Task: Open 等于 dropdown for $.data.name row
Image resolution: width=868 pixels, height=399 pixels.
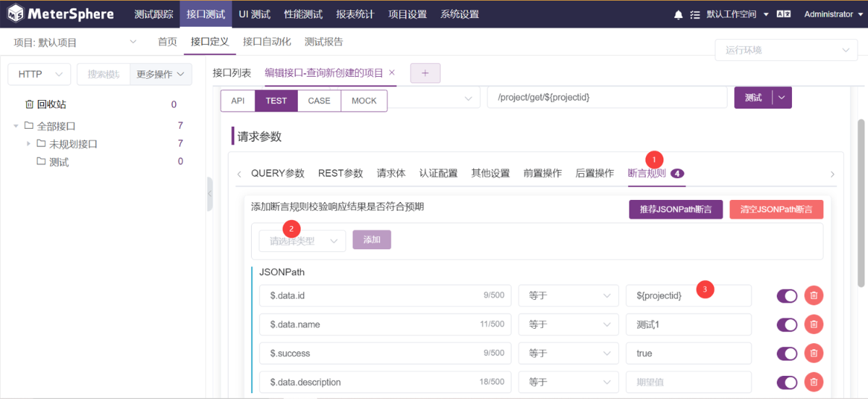Action: 569,324
